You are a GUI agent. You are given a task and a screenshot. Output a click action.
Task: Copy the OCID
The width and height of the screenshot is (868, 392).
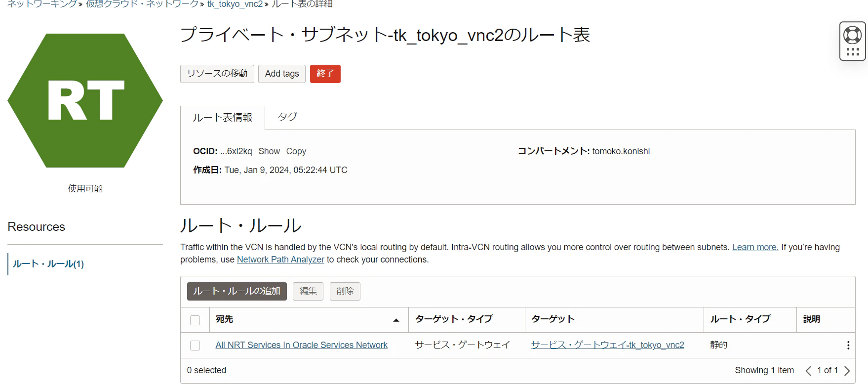pyautogui.click(x=296, y=151)
